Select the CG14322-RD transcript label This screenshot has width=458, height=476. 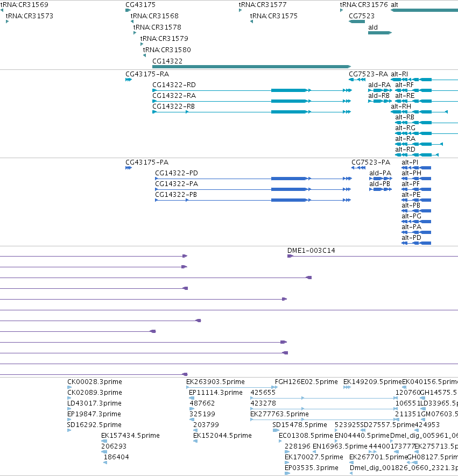(x=174, y=85)
